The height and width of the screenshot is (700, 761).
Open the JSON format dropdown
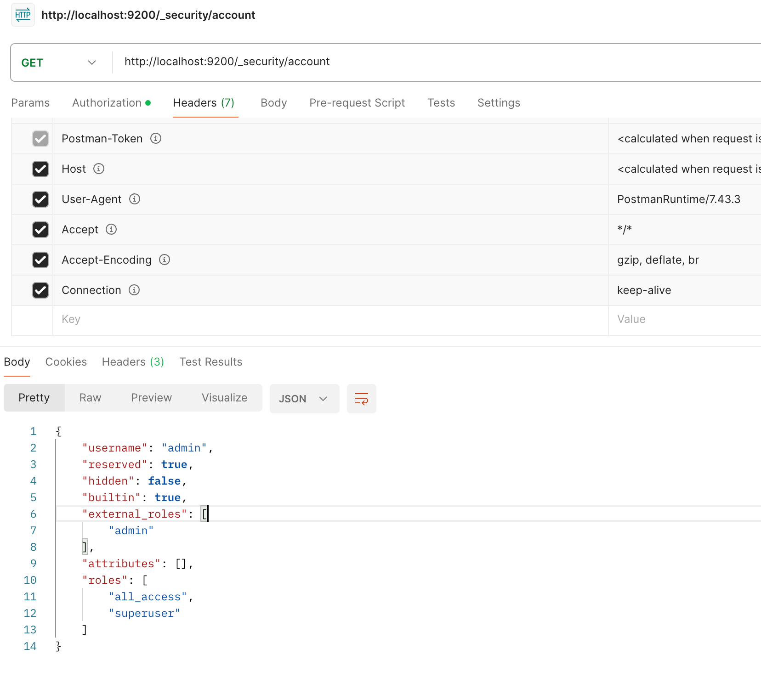304,399
